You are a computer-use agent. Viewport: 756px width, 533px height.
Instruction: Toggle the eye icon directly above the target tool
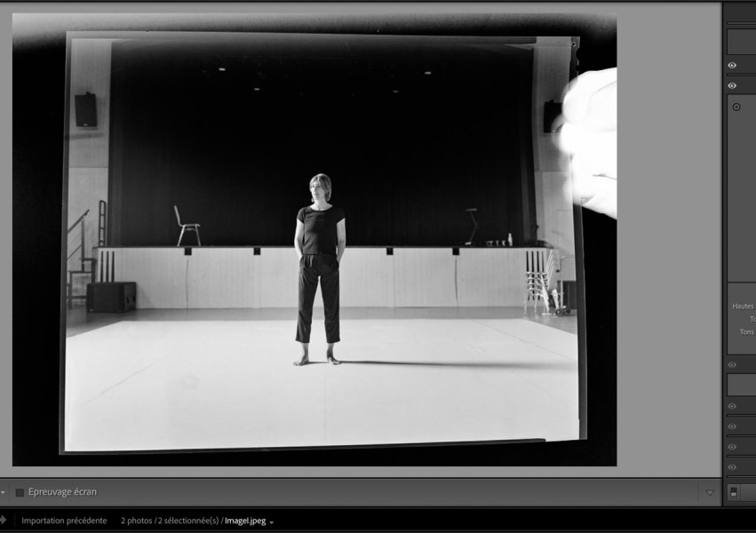pyautogui.click(x=732, y=86)
